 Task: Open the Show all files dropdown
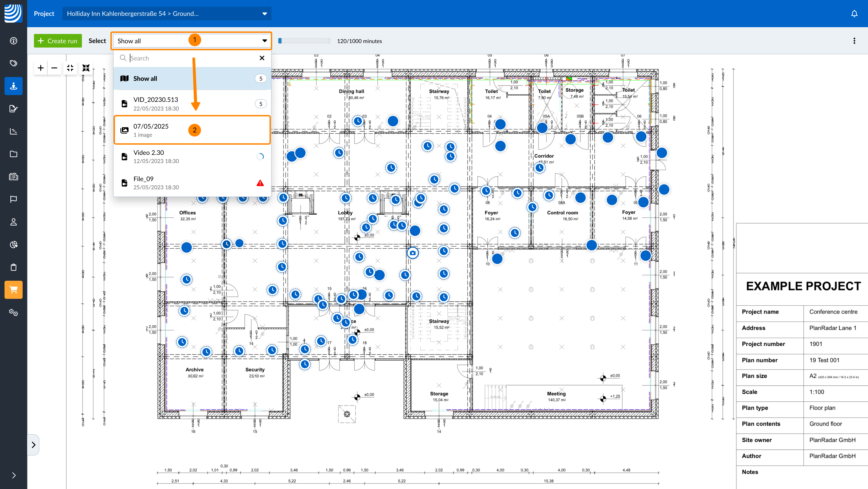191,41
